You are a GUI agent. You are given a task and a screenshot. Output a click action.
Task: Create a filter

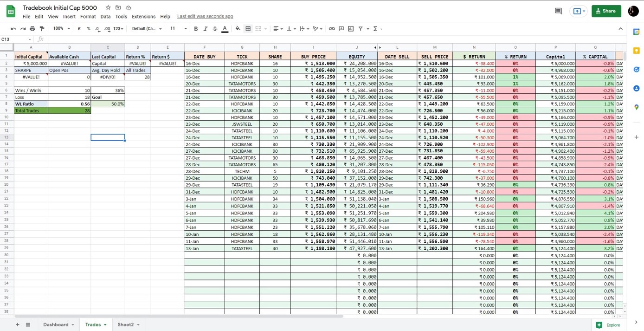(x=361, y=29)
